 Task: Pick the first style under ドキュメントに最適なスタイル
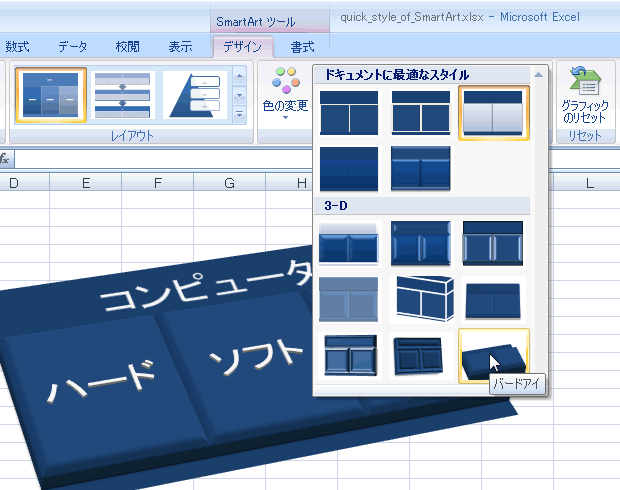(349, 112)
